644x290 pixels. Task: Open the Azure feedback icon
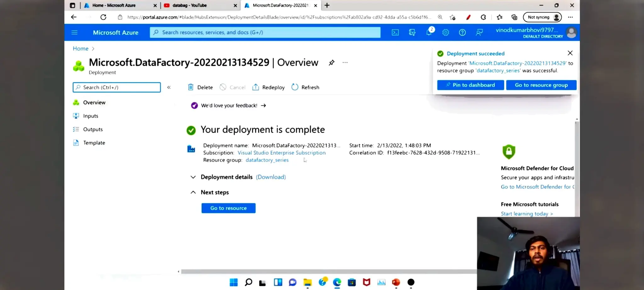tap(479, 32)
